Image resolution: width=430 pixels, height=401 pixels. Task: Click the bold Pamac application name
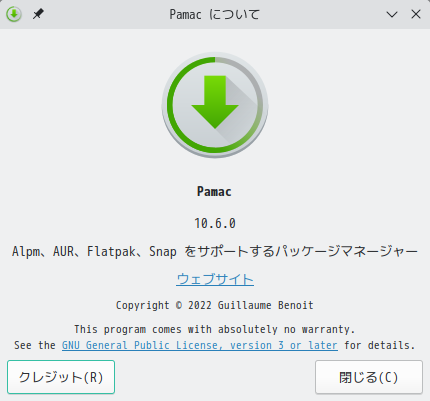pyautogui.click(x=214, y=192)
